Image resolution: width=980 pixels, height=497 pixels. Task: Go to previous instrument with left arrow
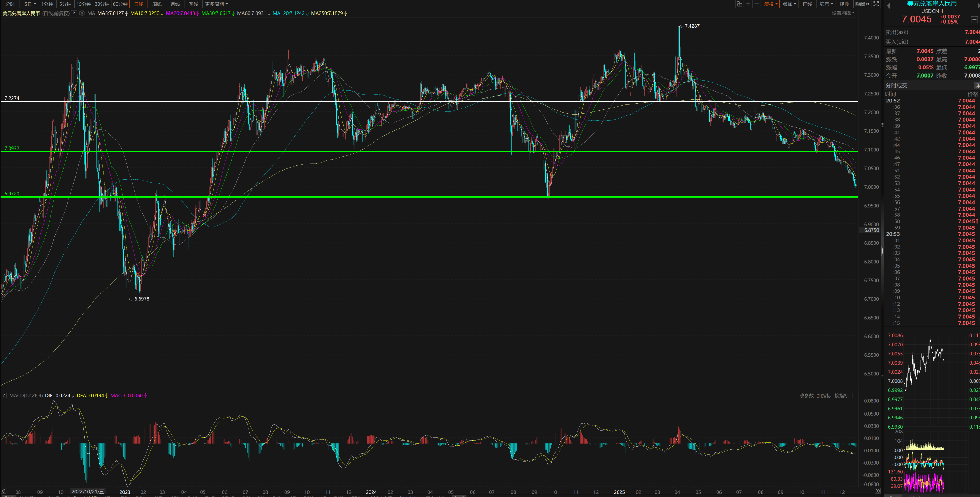[x=888, y=5]
